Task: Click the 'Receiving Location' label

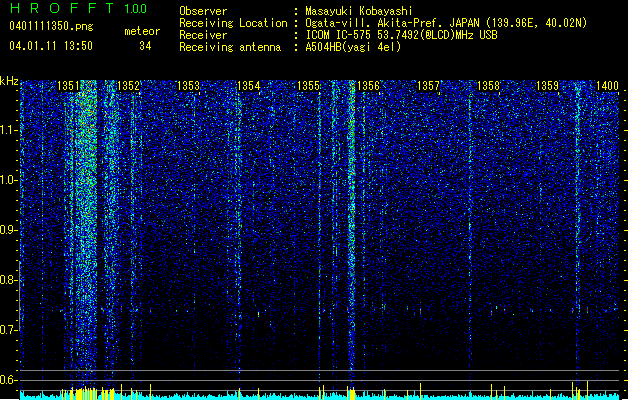Action: 233,23
